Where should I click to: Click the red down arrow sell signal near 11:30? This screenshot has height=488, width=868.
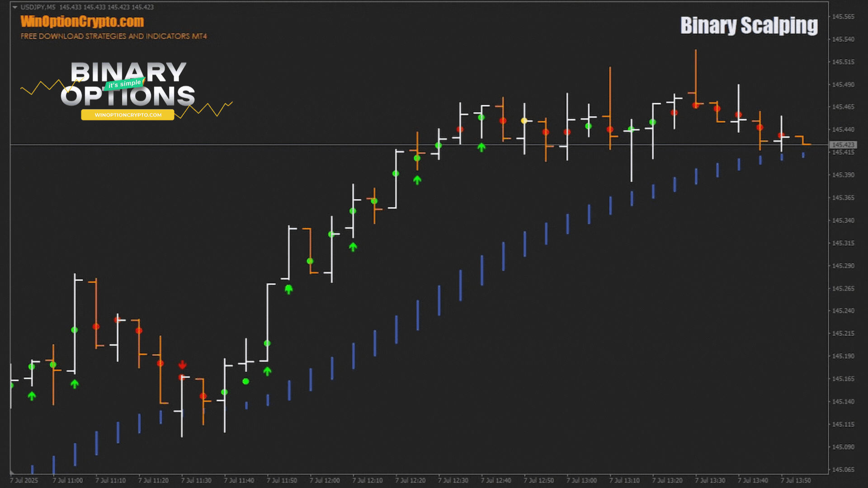(x=182, y=364)
